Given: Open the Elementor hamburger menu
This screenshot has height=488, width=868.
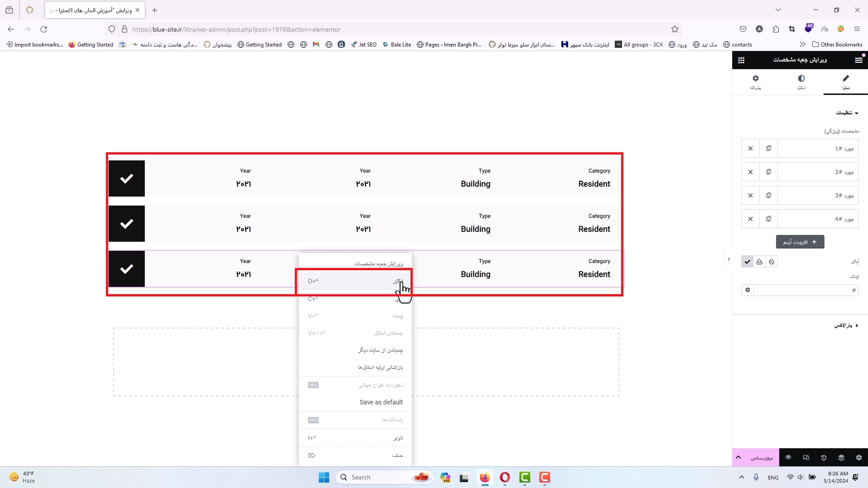Looking at the screenshot, I should tap(859, 60).
